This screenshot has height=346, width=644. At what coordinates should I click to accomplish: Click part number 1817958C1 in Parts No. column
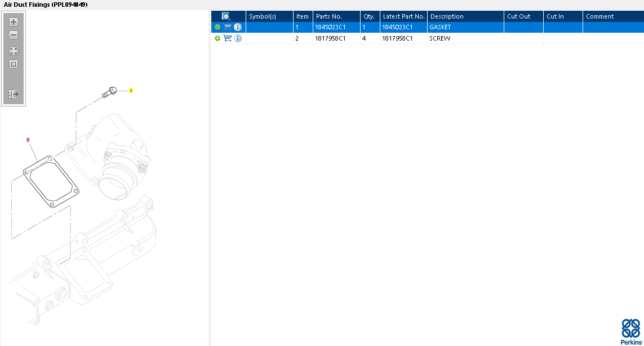tap(331, 38)
